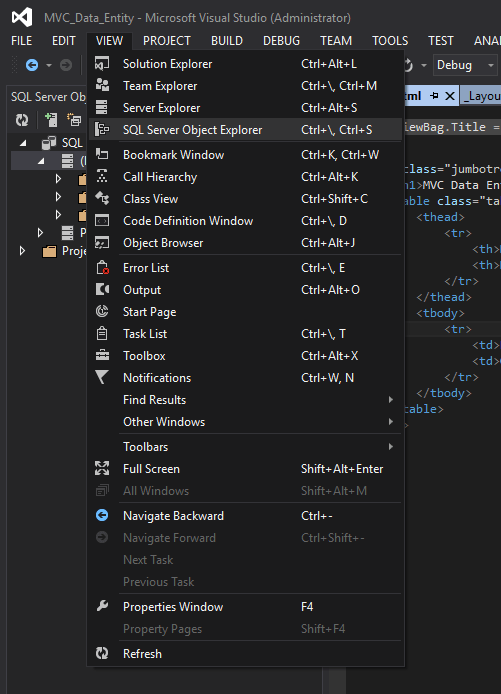Click the Add SQL Server icon
The image size is (501, 694).
point(51,120)
